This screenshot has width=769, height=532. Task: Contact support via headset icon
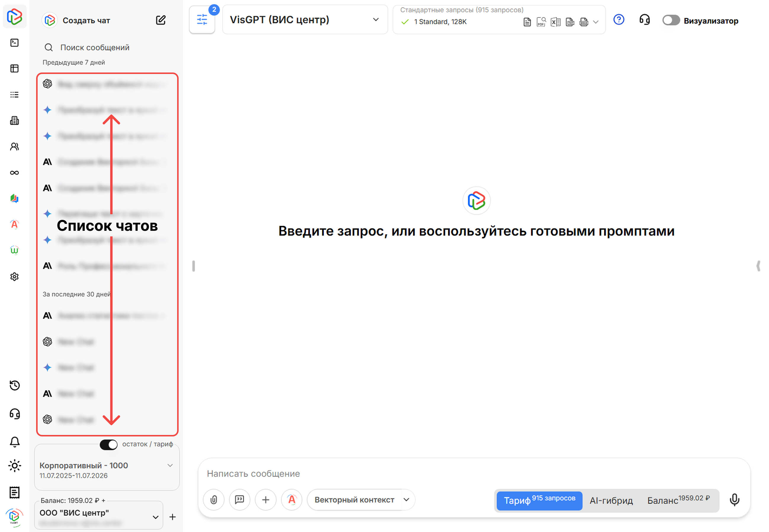pyautogui.click(x=644, y=20)
